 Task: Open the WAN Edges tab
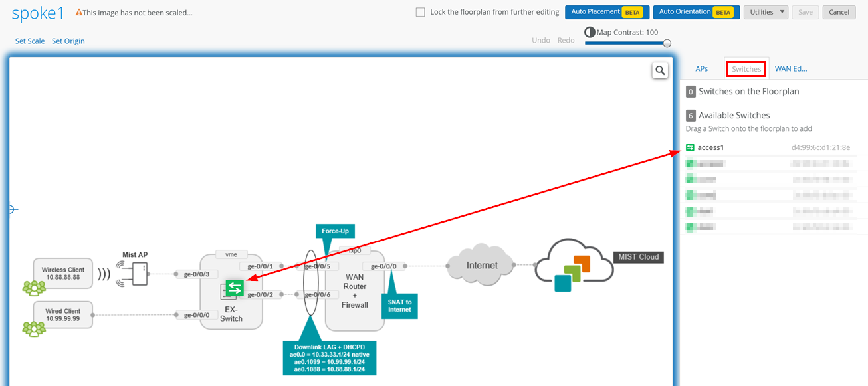[x=791, y=68]
